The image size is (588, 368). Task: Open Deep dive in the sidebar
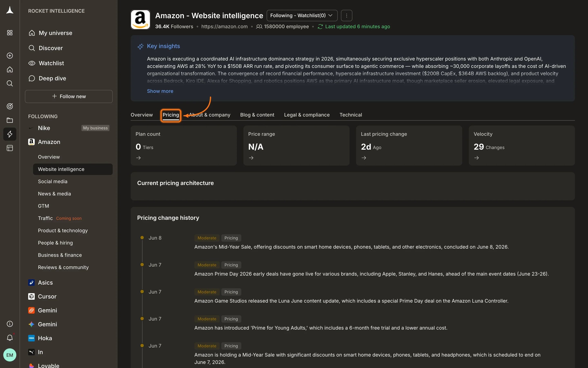click(52, 78)
